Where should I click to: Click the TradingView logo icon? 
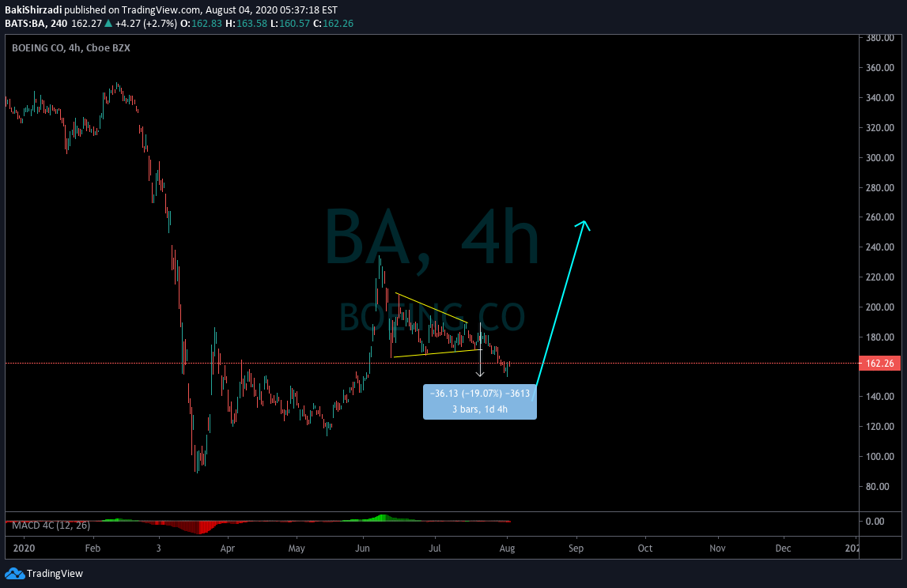tap(14, 574)
